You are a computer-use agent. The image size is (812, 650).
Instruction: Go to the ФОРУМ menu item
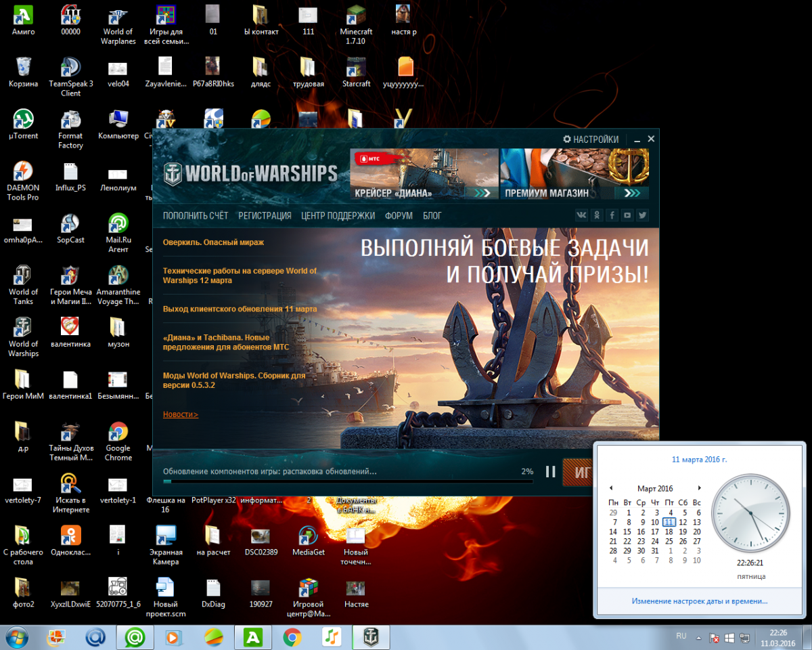tap(399, 216)
